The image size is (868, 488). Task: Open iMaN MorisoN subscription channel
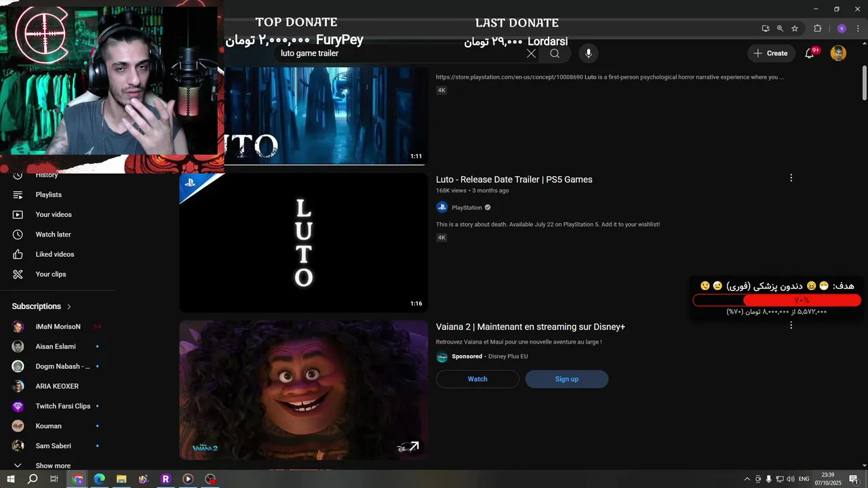[58, 327]
